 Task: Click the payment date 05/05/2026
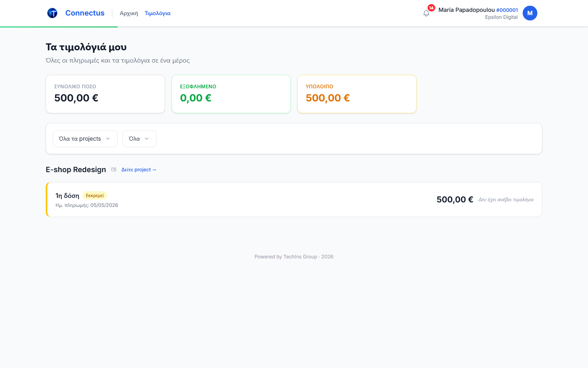pos(104,205)
